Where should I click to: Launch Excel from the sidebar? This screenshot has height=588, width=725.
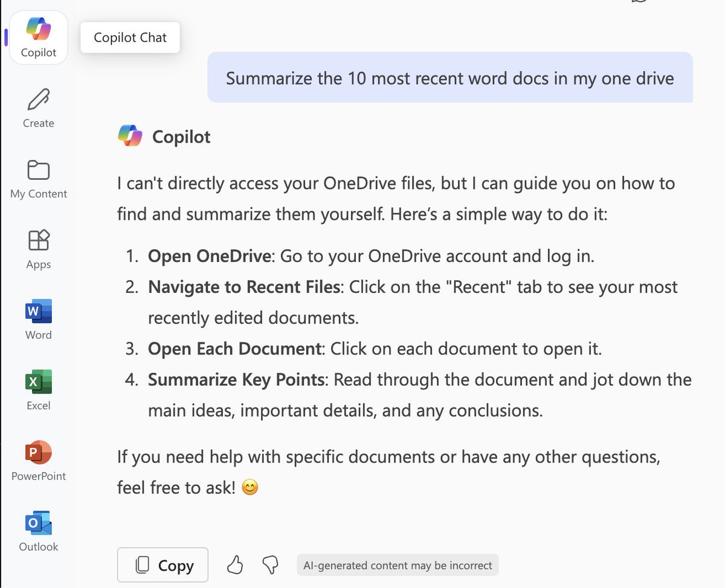[39, 391]
